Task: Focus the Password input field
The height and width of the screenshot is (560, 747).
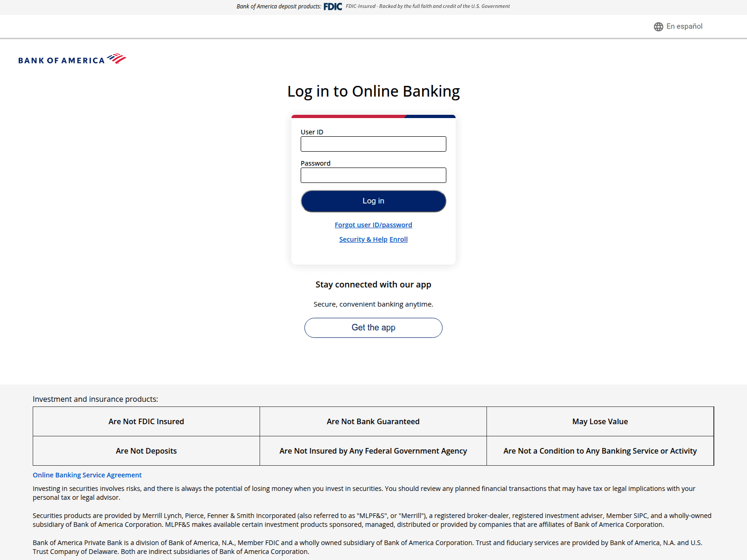Action: [x=373, y=175]
